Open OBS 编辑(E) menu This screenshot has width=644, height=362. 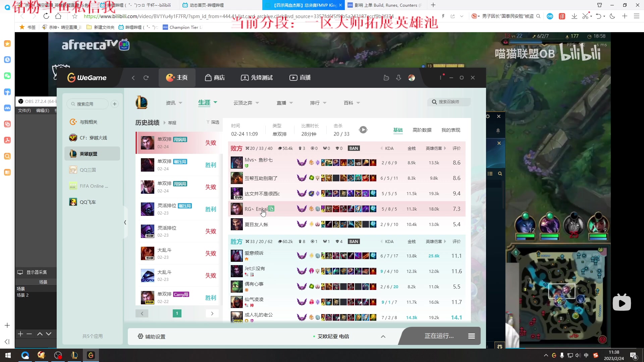click(43, 111)
